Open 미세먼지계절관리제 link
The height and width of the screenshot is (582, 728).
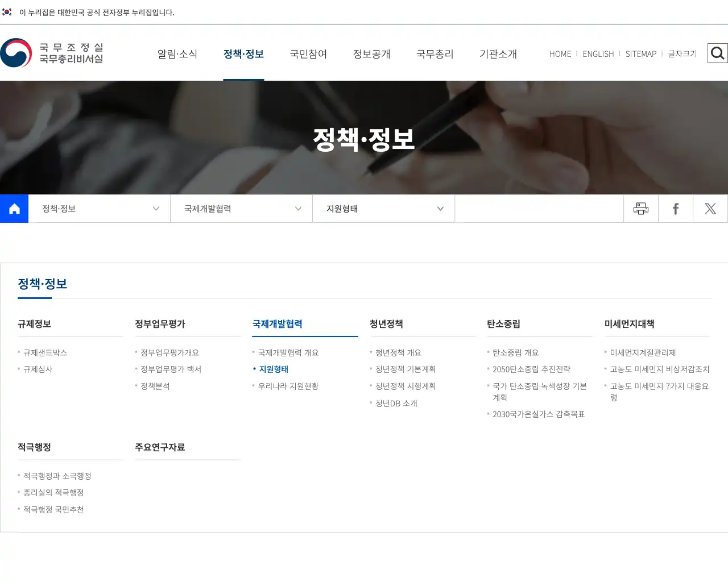(x=643, y=352)
